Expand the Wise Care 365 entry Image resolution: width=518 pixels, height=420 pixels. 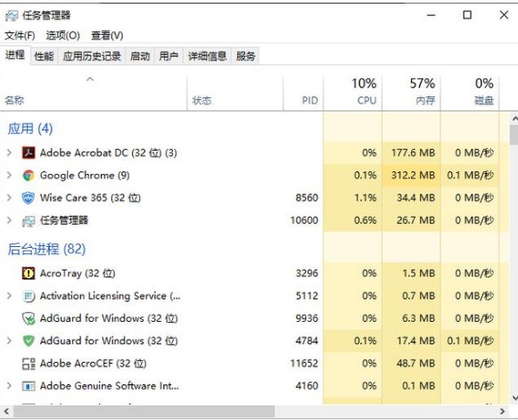point(9,198)
